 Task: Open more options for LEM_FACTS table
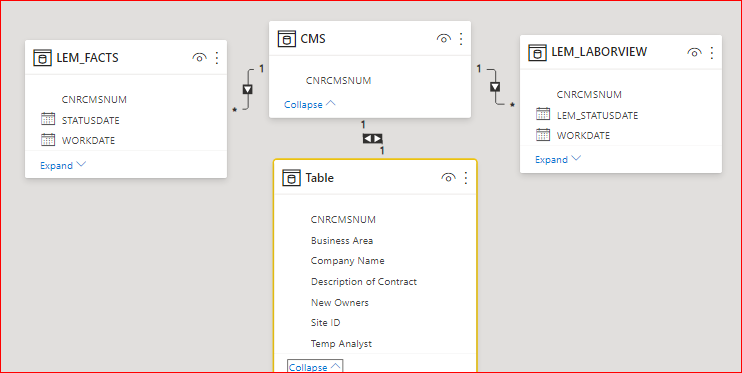pos(217,58)
